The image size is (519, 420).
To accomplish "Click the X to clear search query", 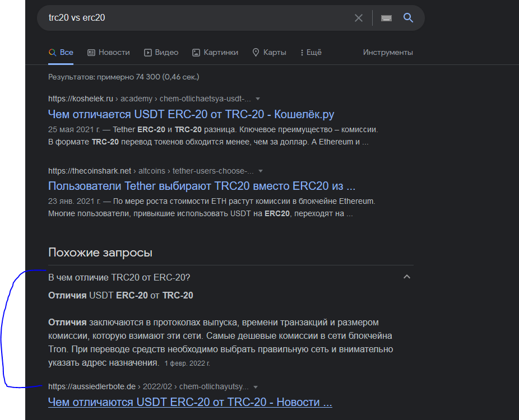I will [359, 17].
